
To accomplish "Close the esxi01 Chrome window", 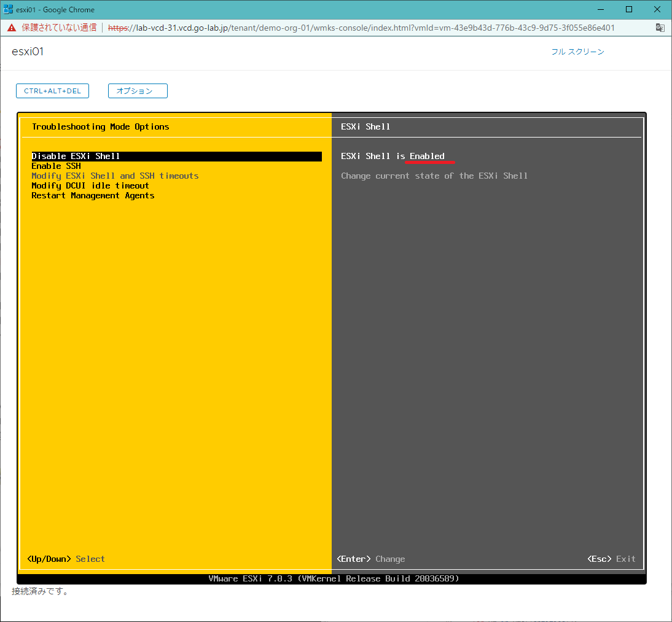I will (x=657, y=9).
